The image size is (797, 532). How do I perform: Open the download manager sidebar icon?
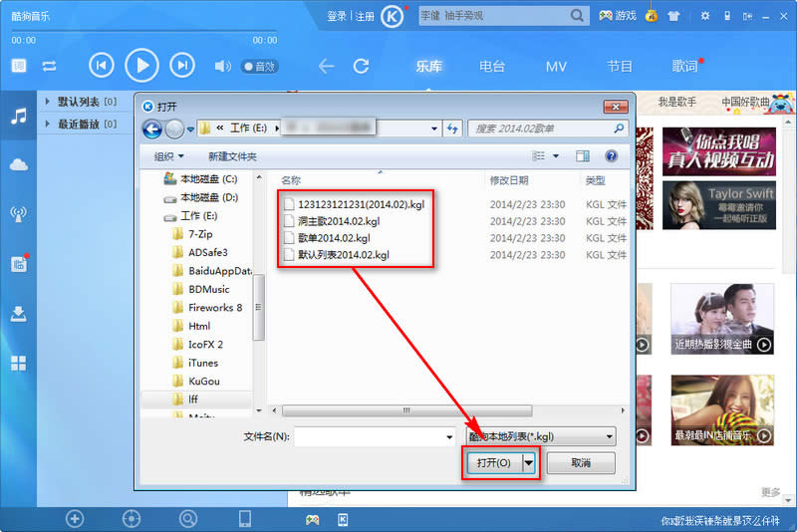[x=18, y=313]
